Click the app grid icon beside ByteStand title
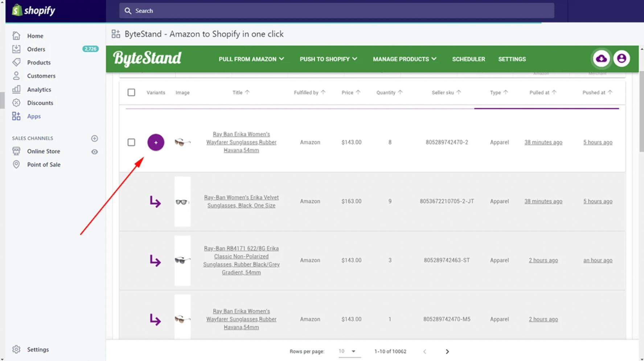 (116, 34)
